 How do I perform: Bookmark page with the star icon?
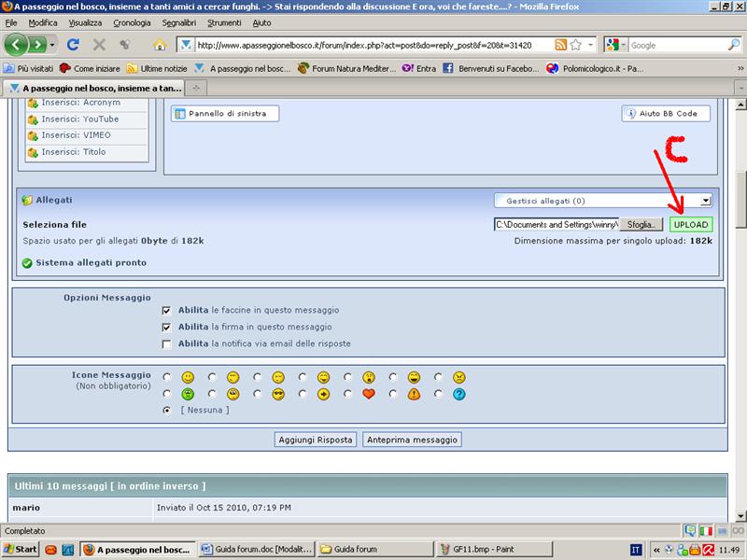click(576, 45)
